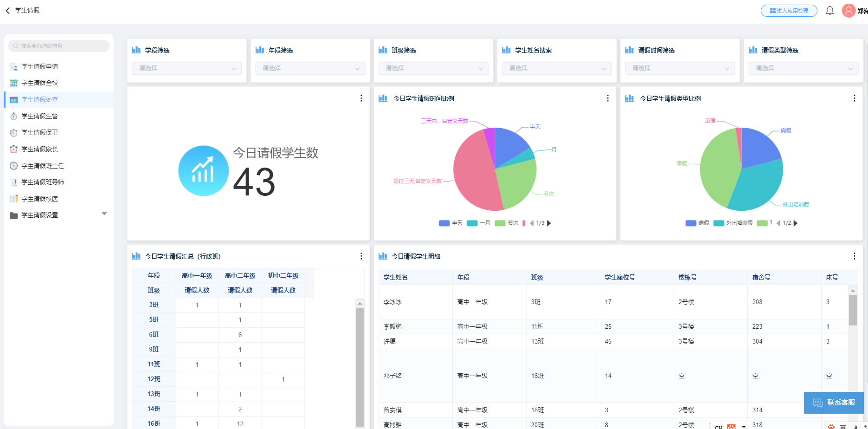The width and height of the screenshot is (868, 429).
Task: Go to next legend page of 今日学生请假时间比例
Action: (549, 223)
